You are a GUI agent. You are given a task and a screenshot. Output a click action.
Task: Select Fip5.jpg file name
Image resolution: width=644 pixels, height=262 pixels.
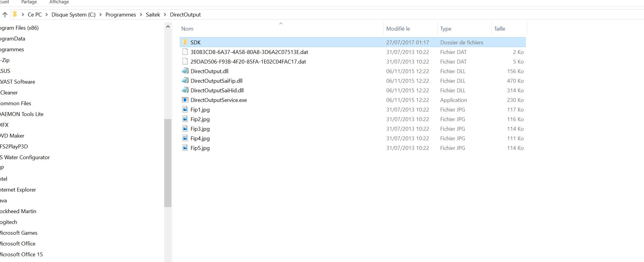pyautogui.click(x=200, y=148)
